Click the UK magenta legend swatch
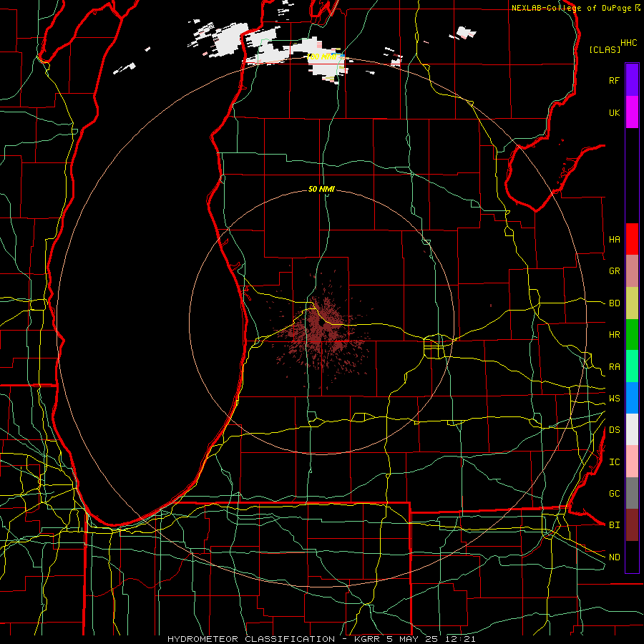 coord(632,112)
